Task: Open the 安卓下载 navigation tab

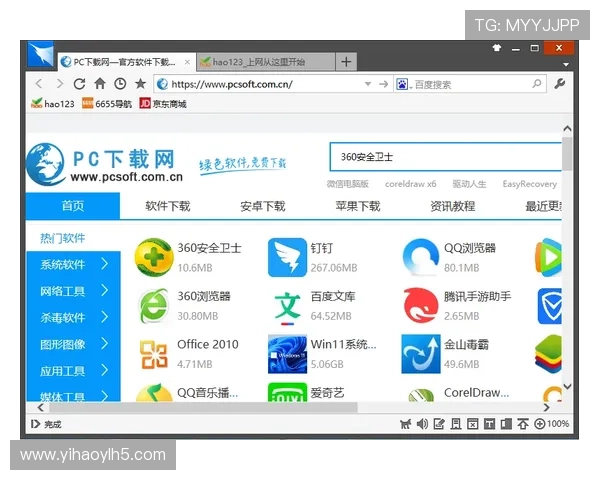Action: 262,206
